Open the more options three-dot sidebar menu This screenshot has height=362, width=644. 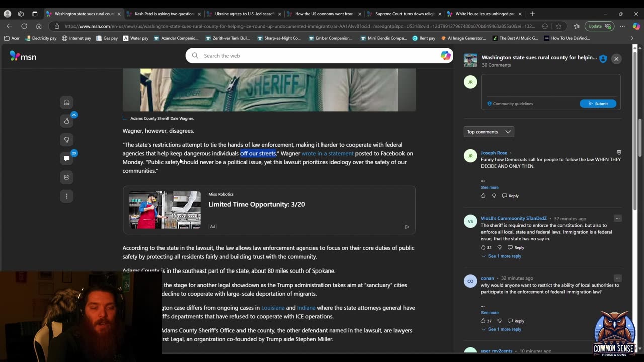coord(66,196)
